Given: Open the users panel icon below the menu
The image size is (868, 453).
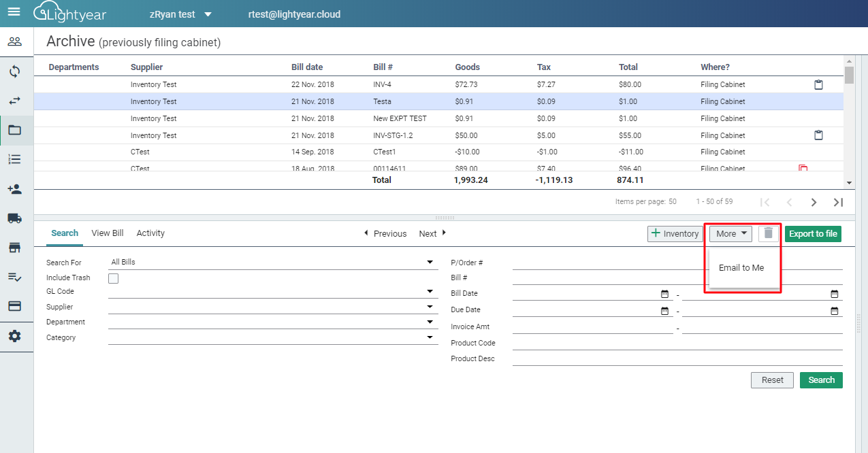Looking at the screenshot, I should pyautogui.click(x=15, y=41).
